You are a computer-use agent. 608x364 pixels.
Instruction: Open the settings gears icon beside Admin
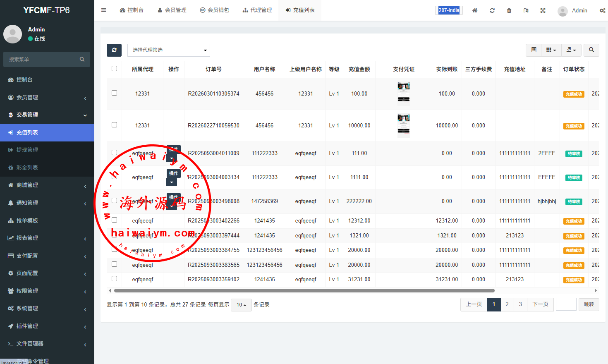[602, 10]
